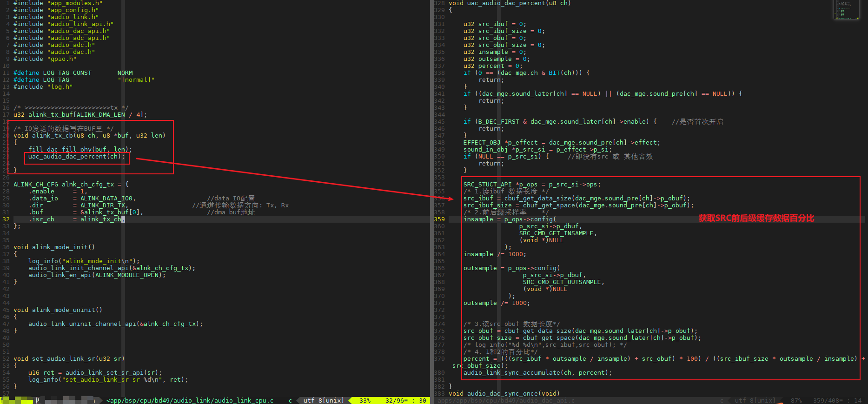Click utf-8[unix] encoding in the right pane status bar
This screenshot has width=868, height=404.
[x=755, y=400]
